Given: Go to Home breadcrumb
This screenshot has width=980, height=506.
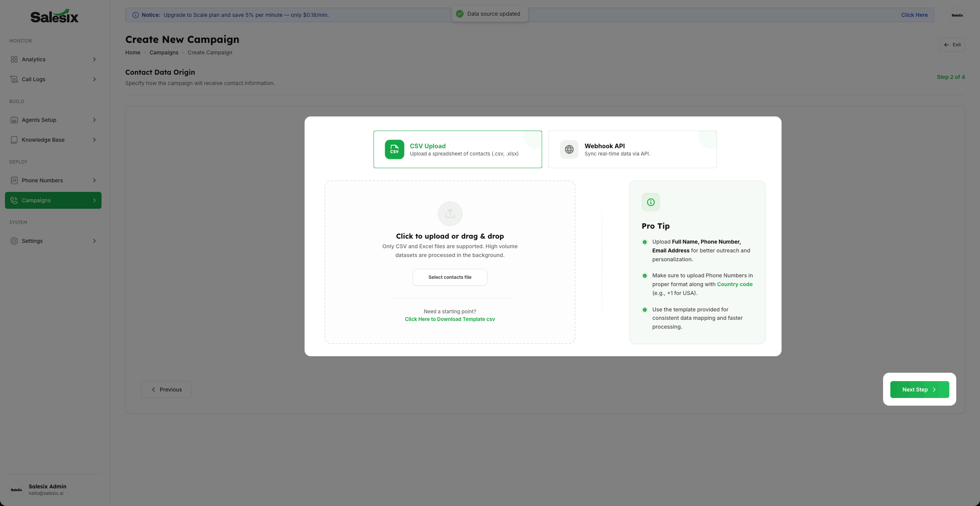Looking at the screenshot, I should (133, 52).
